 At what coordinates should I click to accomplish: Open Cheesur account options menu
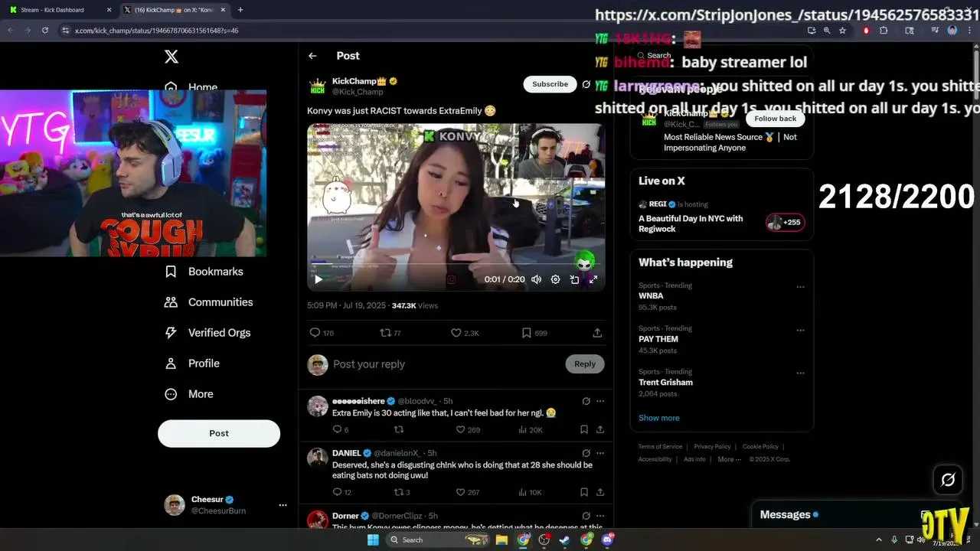click(x=283, y=505)
